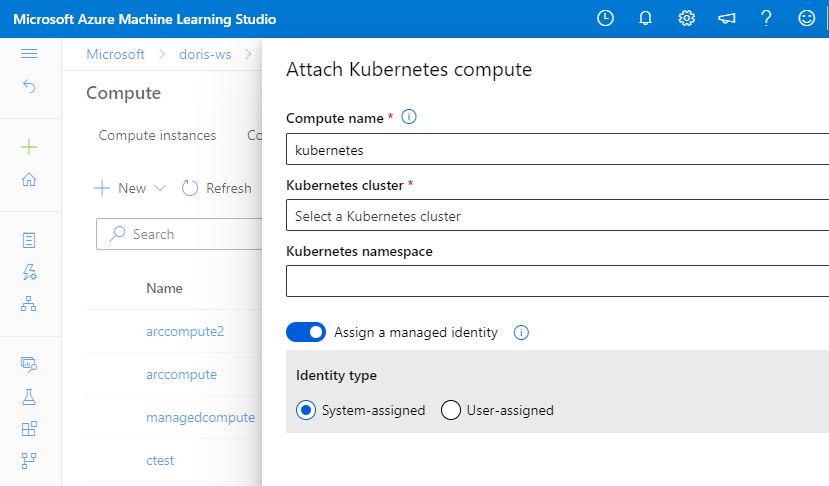Open the arccompute2 compute link

tap(185, 331)
